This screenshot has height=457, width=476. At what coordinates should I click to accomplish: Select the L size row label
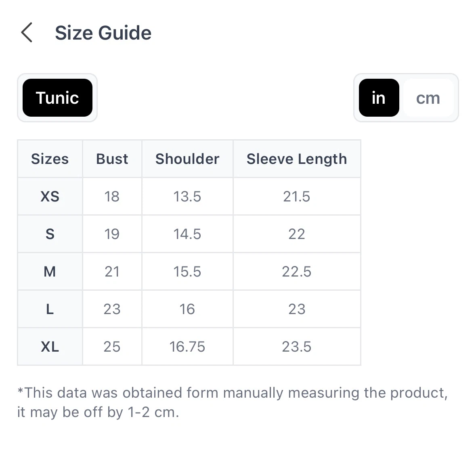pyautogui.click(x=50, y=309)
